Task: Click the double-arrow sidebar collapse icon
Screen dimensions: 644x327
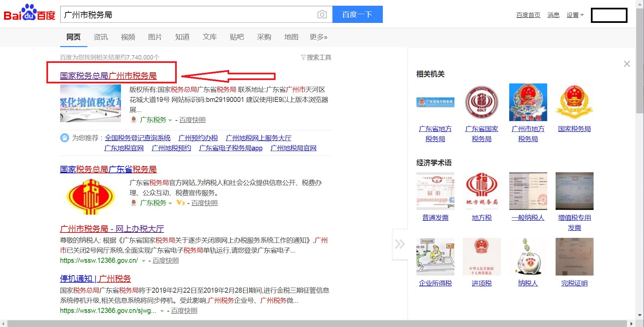Action: point(400,244)
